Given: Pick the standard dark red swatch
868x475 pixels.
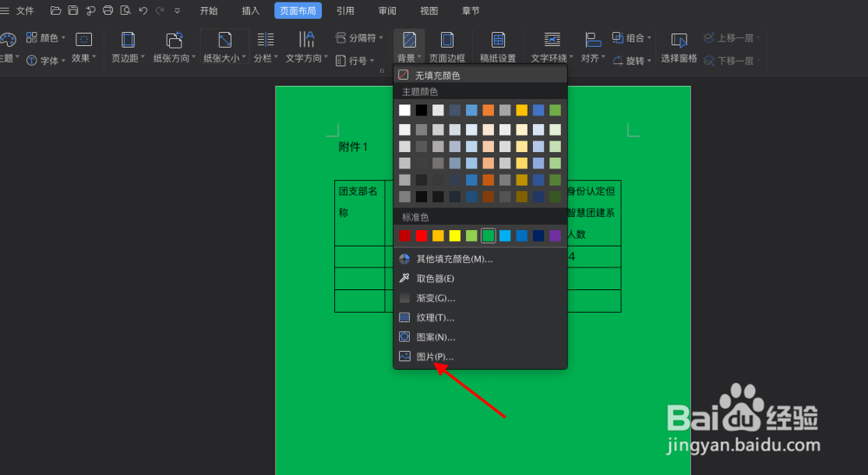Looking at the screenshot, I should point(404,236).
